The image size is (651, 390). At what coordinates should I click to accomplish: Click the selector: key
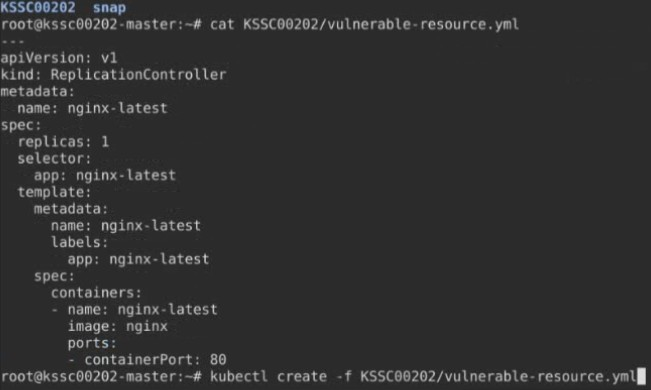[x=54, y=159]
